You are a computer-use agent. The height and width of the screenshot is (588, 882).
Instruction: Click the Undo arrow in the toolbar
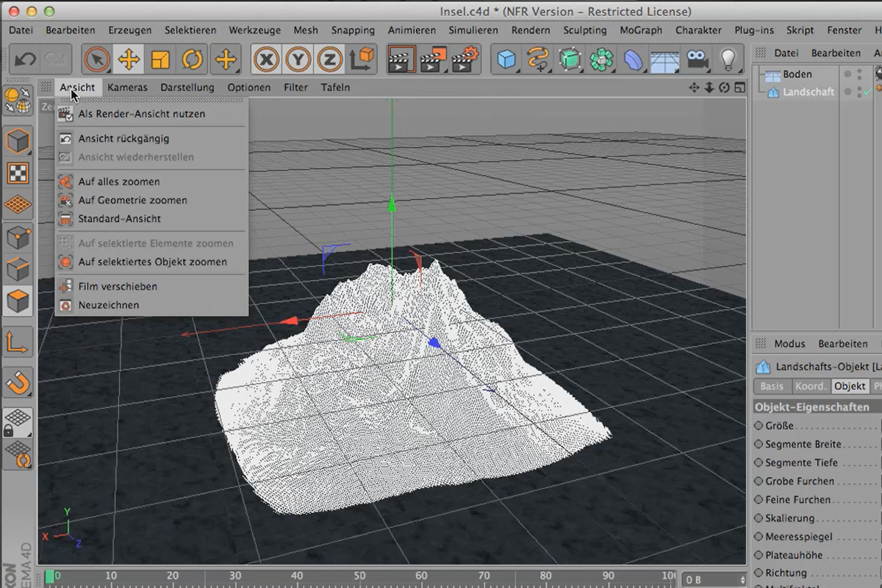tap(25, 60)
